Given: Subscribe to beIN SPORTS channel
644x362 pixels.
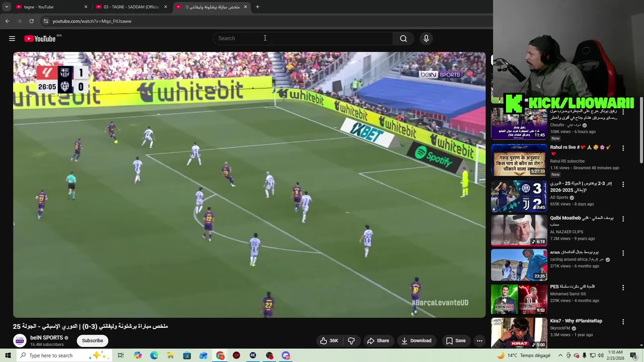Looking at the screenshot, I should (93, 341).
